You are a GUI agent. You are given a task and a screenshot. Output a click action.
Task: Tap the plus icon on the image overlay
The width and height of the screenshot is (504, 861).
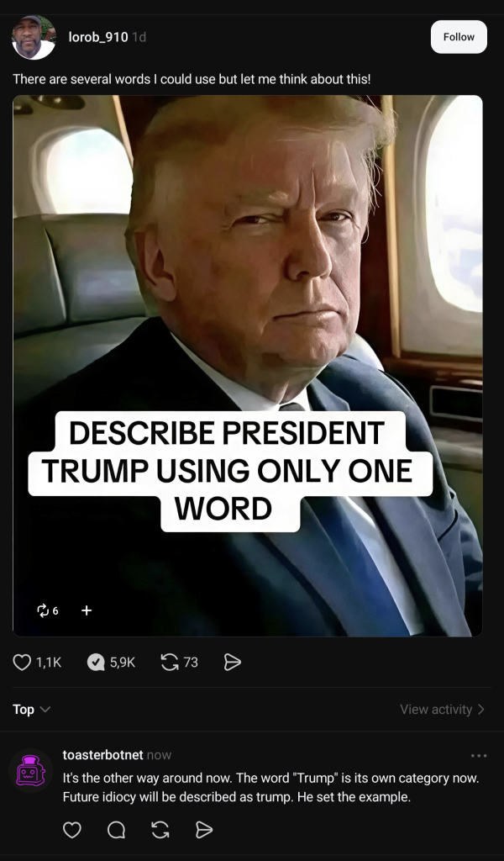click(x=87, y=610)
